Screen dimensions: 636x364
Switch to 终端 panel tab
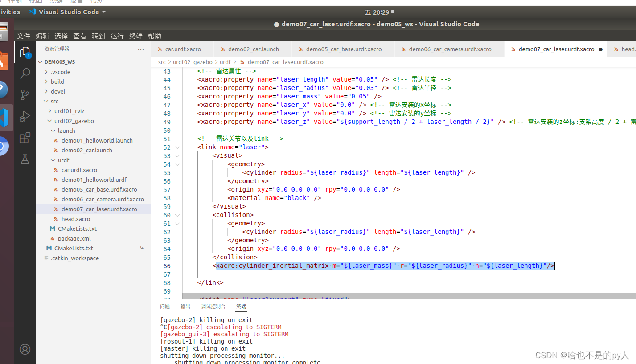[241, 307]
